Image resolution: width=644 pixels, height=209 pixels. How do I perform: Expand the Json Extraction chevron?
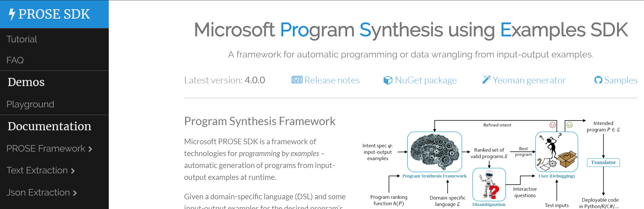[75, 193]
